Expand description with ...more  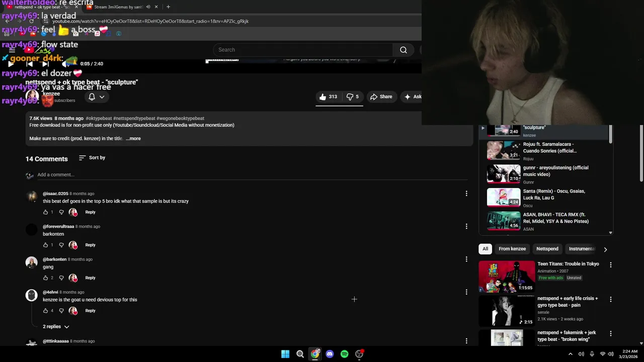tap(133, 138)
